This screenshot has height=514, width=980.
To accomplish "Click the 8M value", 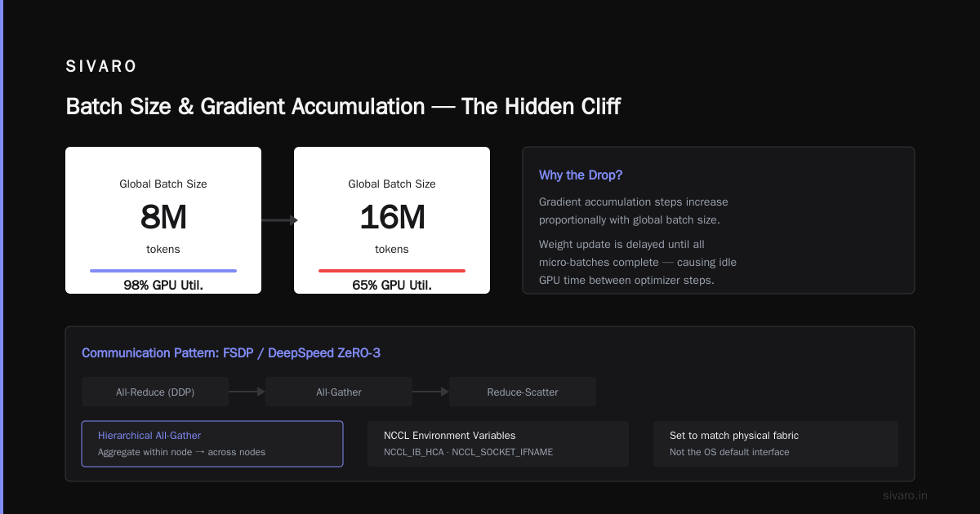I will click(163, 217).
